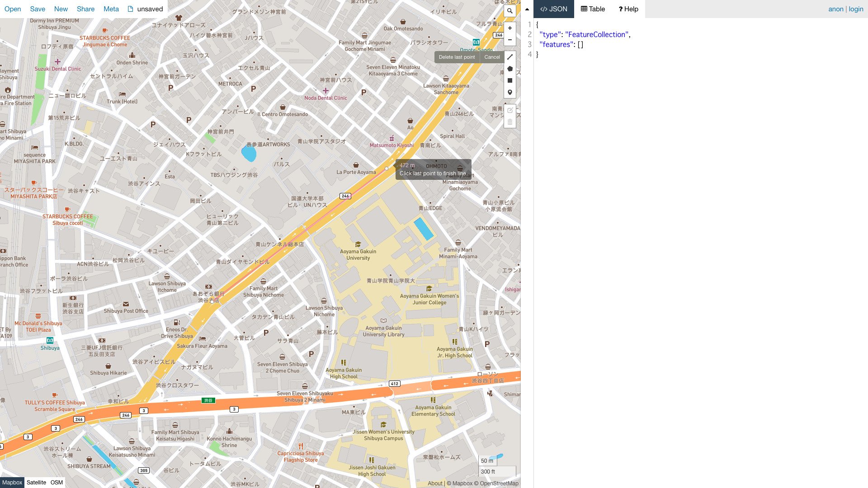The height and width of the screenshot is (488, 868).
Task: Select the draw polyline tool
Action: 509,57
